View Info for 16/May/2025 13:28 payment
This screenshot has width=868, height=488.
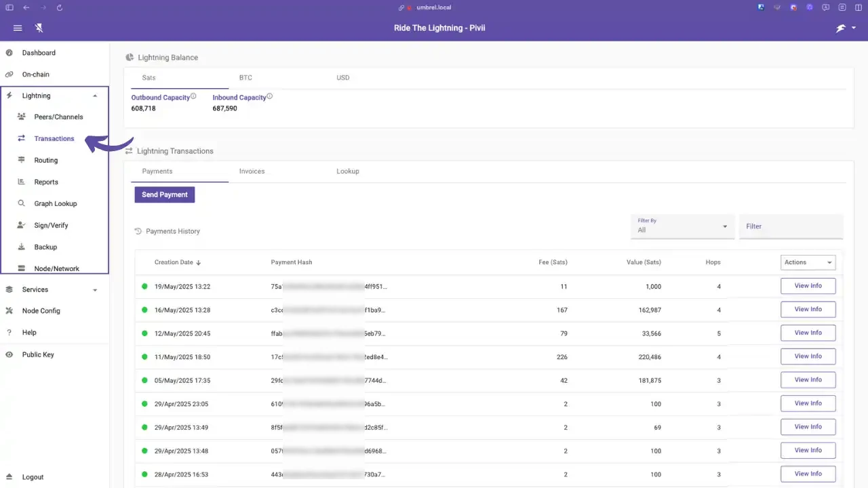pos(808,309)
